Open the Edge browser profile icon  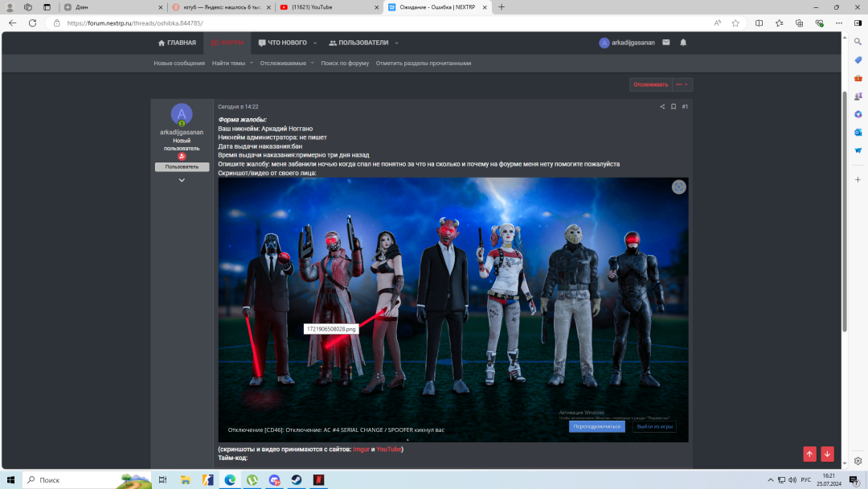point(10,7)
